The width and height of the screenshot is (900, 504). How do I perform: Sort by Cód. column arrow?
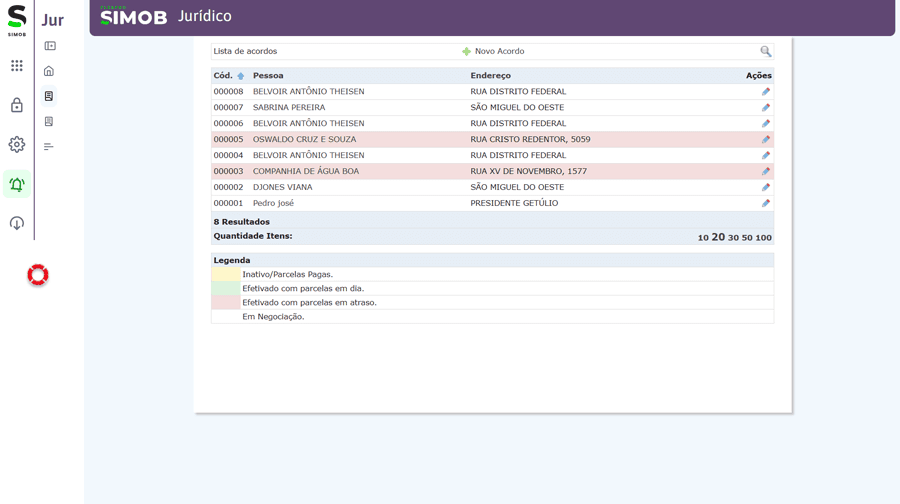click(241, 76)
